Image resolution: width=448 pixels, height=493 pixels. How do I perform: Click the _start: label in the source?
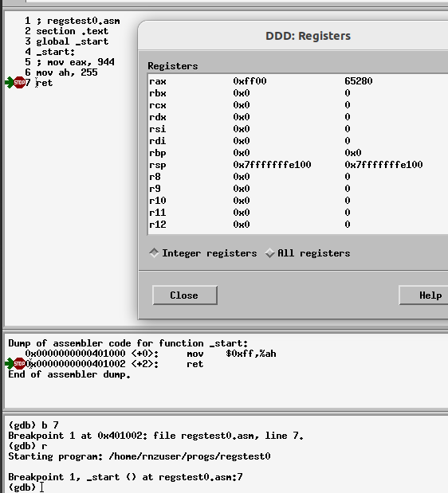coord(55,52)
